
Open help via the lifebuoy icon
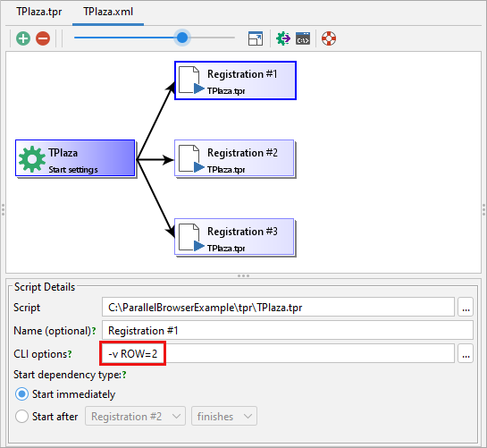coord(329,38)
